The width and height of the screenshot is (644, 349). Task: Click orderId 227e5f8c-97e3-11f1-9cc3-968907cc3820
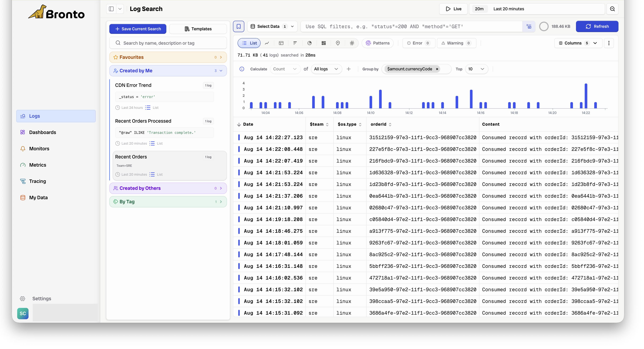pyautogui.click(x=423, y=149)
